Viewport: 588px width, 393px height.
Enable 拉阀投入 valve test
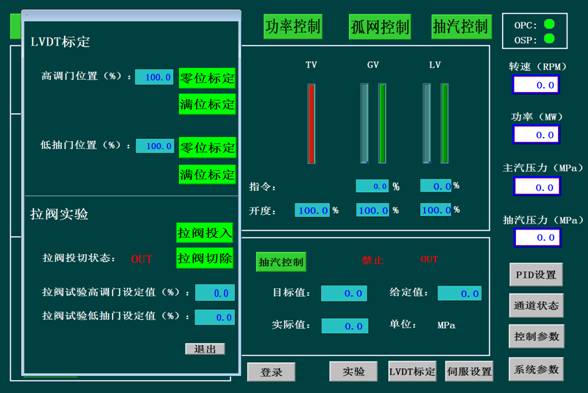coord(204,233)
